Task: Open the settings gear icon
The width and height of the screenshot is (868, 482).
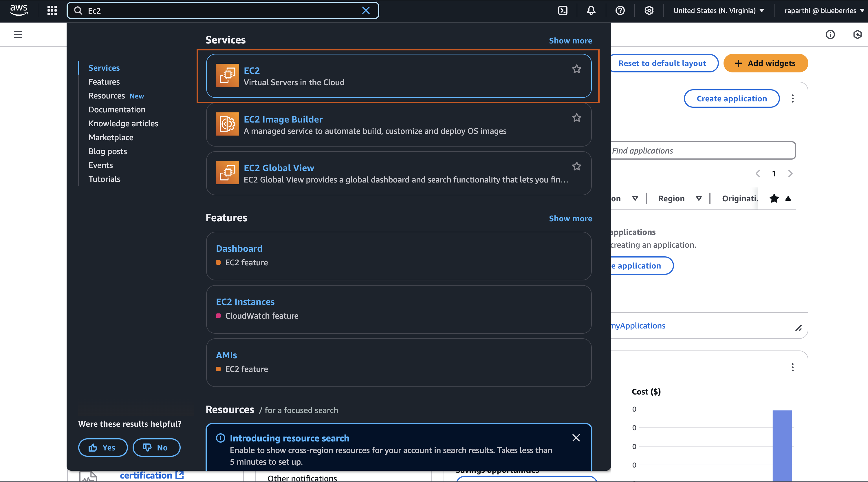Action: tap(649, 10)
